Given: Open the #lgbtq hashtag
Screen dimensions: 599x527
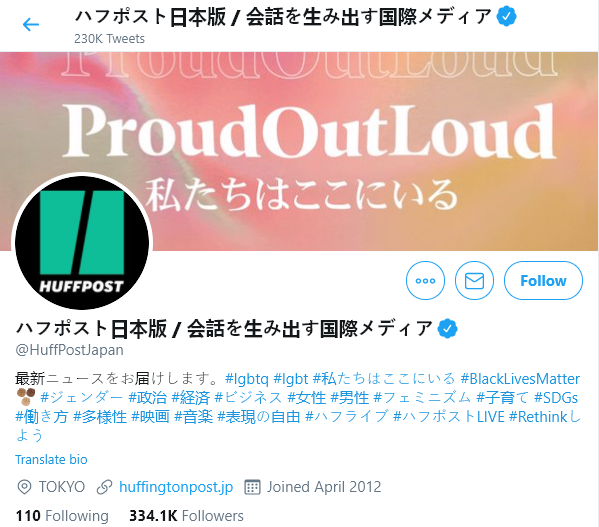Looking at the screenshot, I should pos(247,379).
